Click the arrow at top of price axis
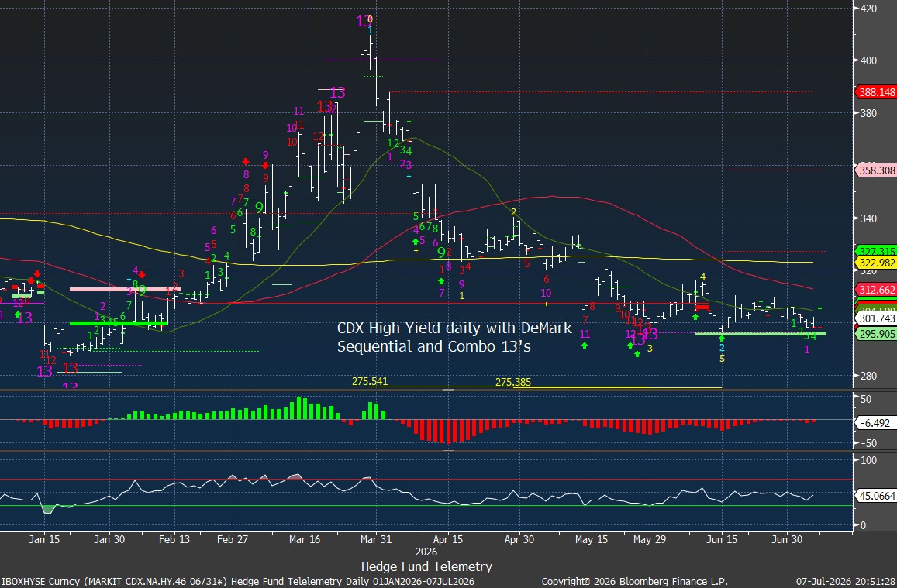This screenshot has width=897, height=588. [857, 8]
